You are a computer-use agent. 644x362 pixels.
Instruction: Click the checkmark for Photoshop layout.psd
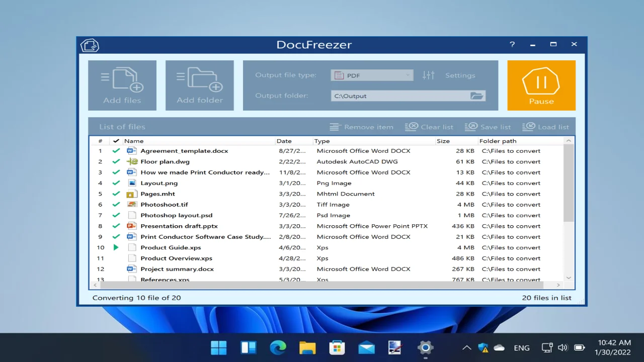click(116, 215)
